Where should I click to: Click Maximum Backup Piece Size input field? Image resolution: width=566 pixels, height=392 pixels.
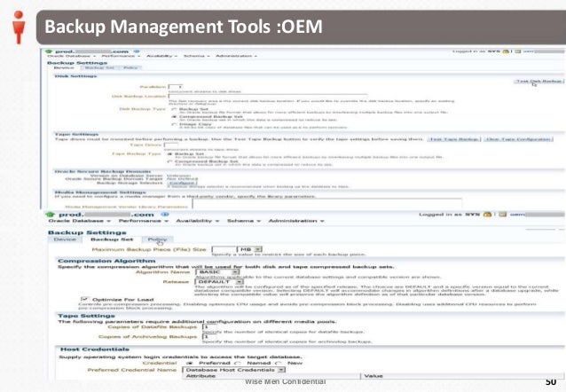[224, 249]
